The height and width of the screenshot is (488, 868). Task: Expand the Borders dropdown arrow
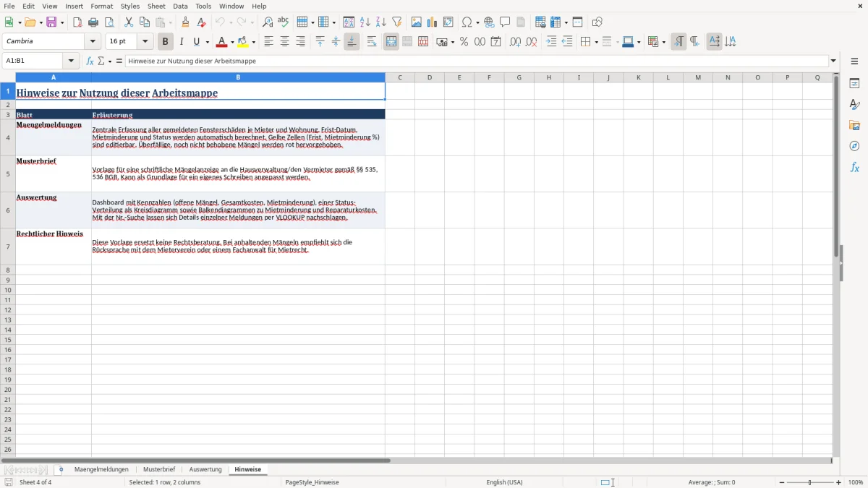[596, 42]
